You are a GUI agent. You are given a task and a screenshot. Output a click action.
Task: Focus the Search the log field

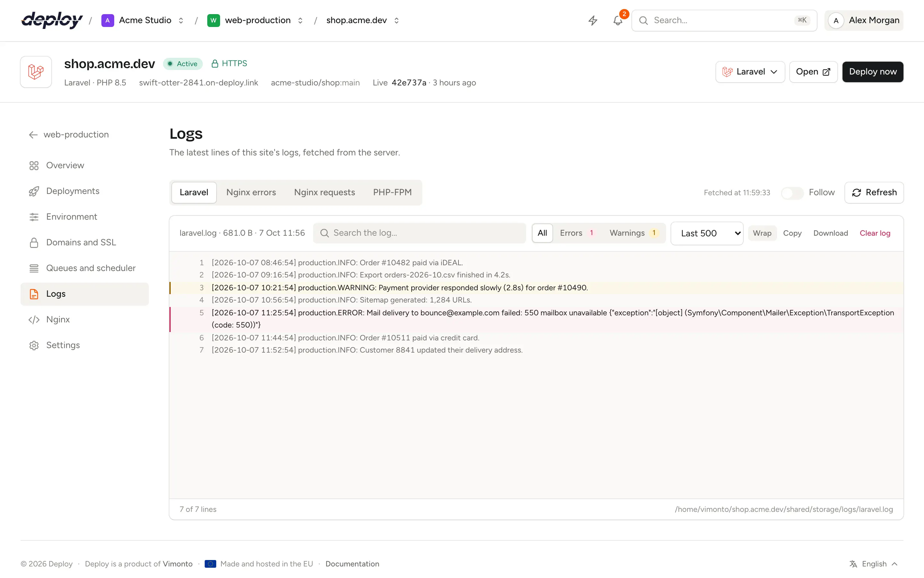pyautogui.click(x=419, y=233)
